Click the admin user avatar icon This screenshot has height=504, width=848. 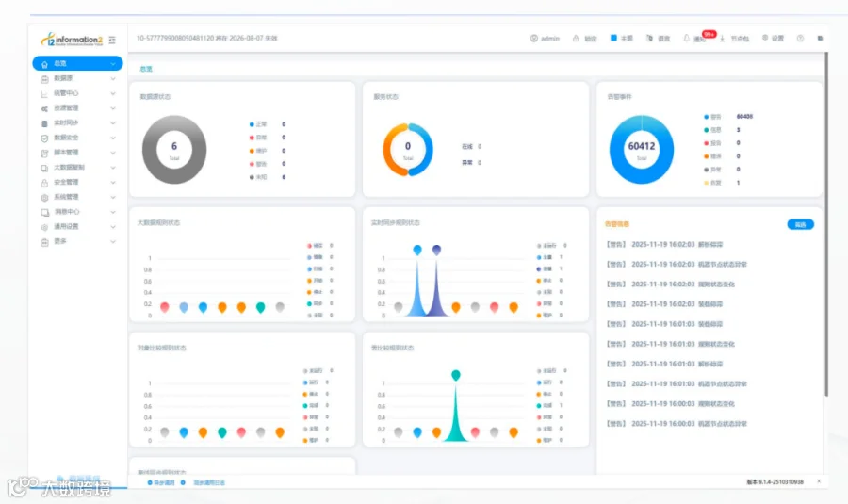(534, 39)
